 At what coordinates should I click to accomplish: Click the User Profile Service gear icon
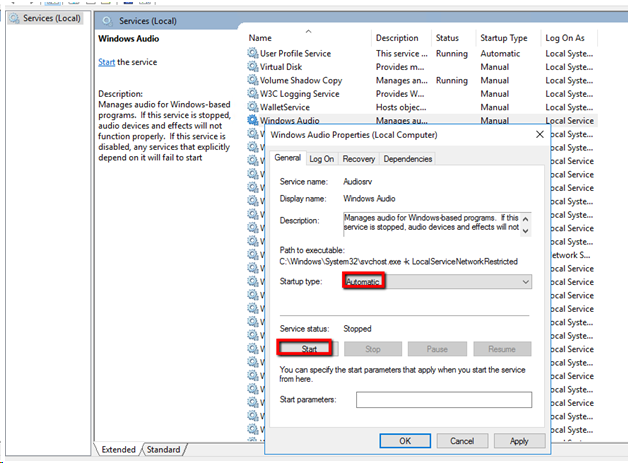tap(253, 53)
